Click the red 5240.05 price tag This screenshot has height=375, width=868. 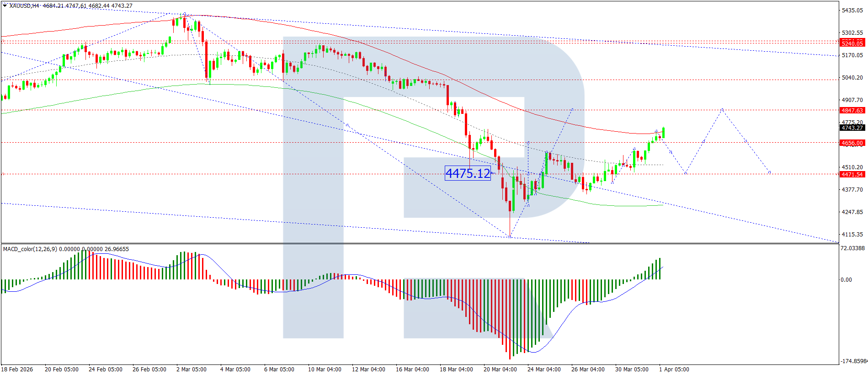(x=852, y=43)
